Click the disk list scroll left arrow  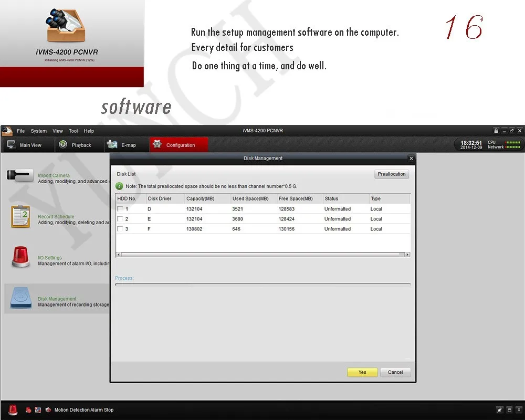pos(118,255)
